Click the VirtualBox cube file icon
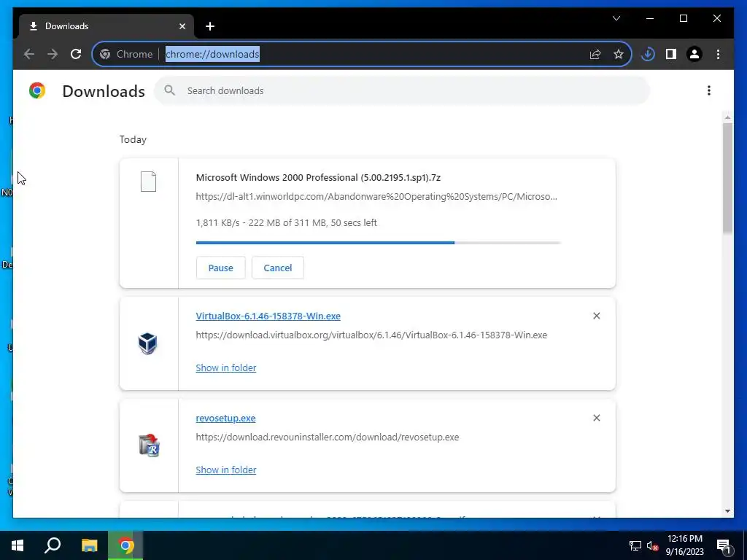 (x=147, y=343)
